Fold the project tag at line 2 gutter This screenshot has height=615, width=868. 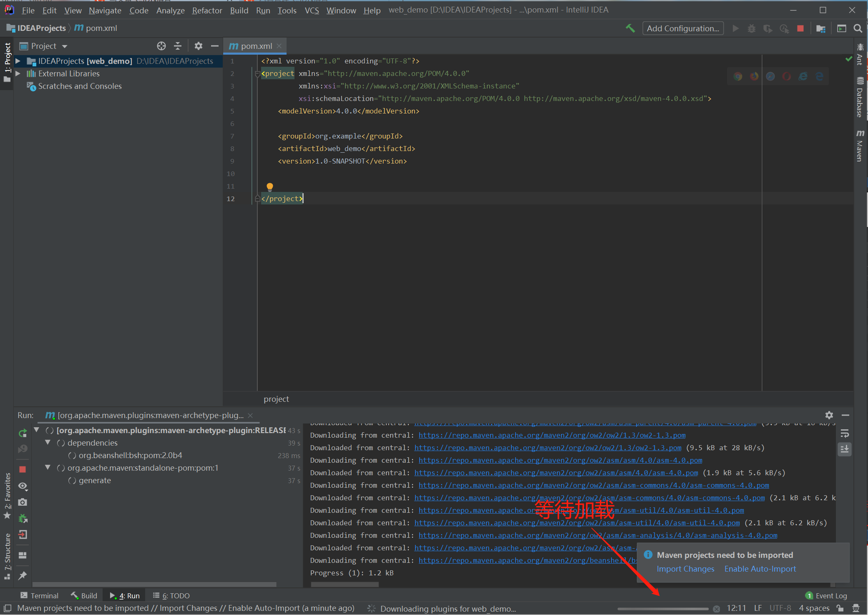257,74
